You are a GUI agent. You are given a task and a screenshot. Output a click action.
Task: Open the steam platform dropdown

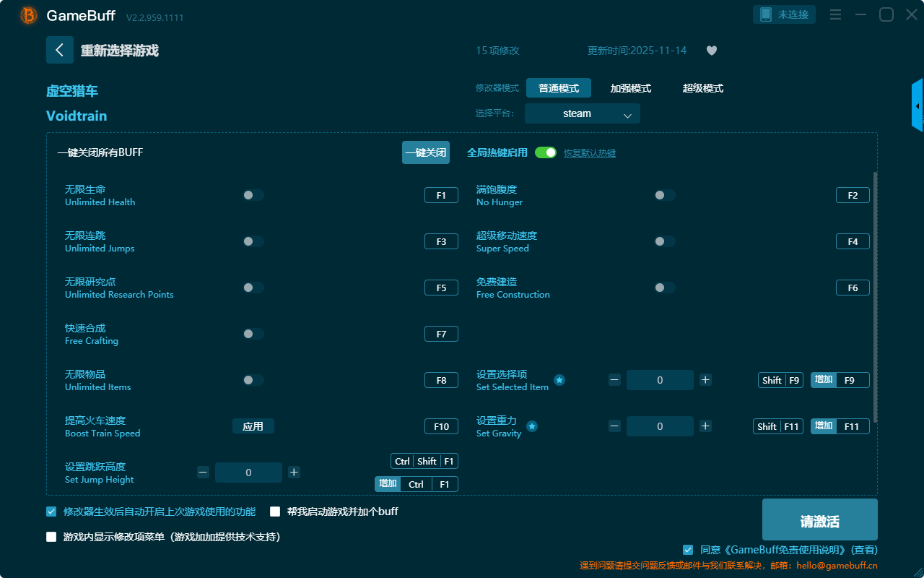click(583, 113)
